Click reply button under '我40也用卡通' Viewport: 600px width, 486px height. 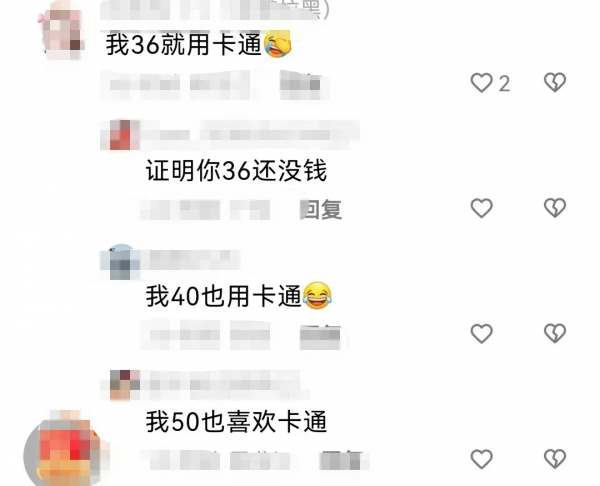pyautogui.click(x=320, y=336)
